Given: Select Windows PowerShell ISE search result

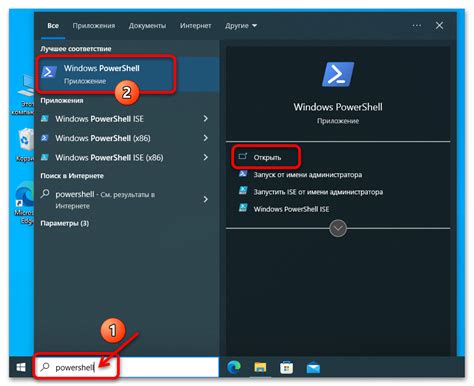Looking at the screenshot, I should coord(127,119).
